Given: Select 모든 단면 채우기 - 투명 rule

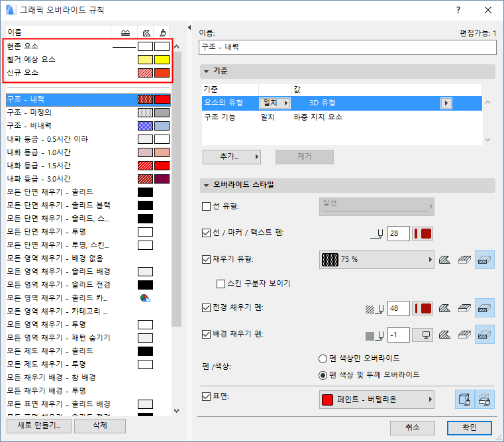Looking at the screenshot, I should coord(87,232).
